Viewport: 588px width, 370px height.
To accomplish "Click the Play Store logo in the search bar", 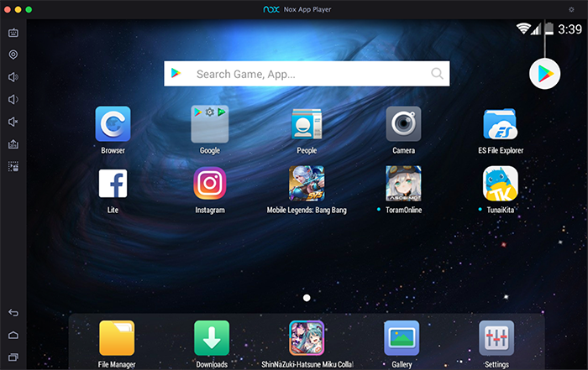I will click(176, 73).
